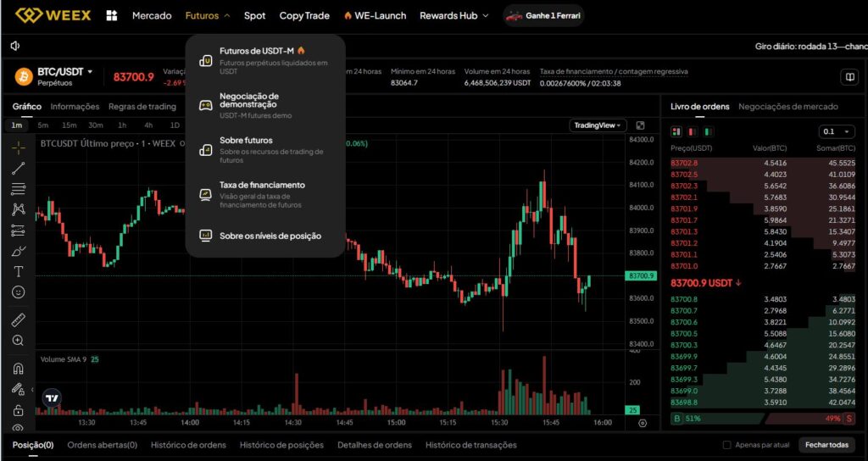Open the TradingView chart type dropdown
868x461 pixels.
coord(598,125)
